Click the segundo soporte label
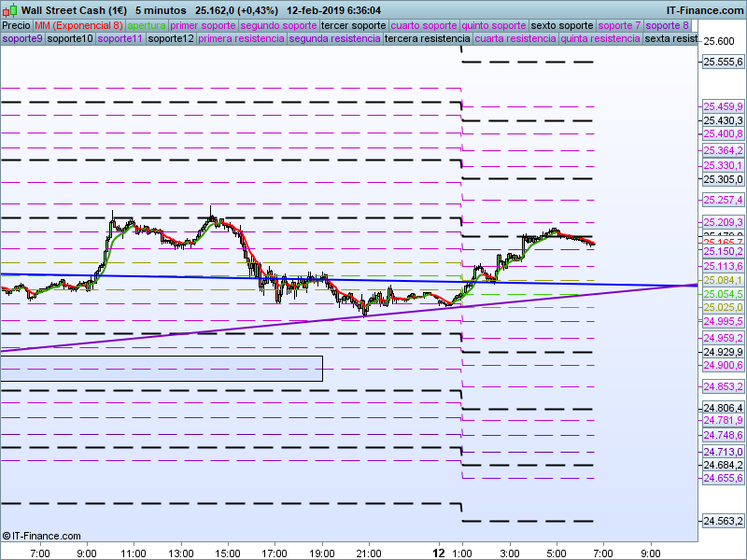The width and height of the screenshot is (747, 560). [x=278, y=26]
